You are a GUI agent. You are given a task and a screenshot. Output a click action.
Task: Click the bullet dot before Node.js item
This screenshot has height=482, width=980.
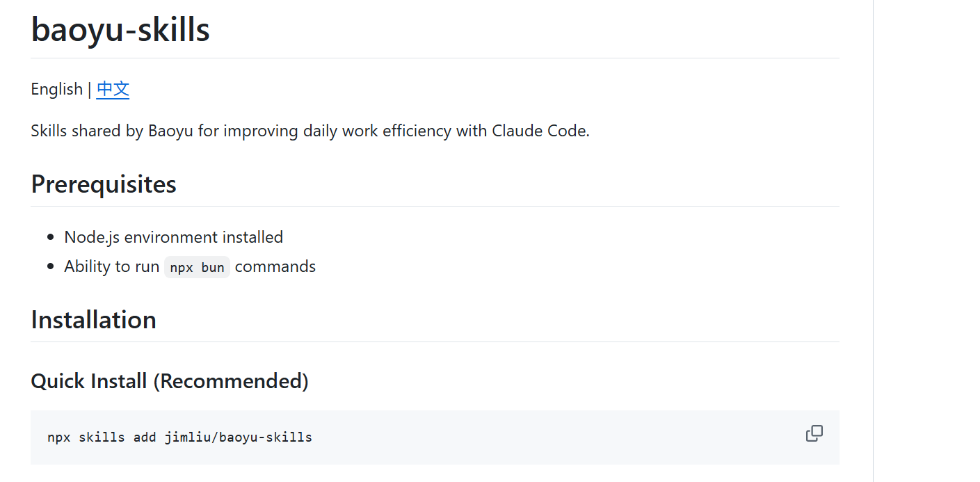tap(50, 238)
